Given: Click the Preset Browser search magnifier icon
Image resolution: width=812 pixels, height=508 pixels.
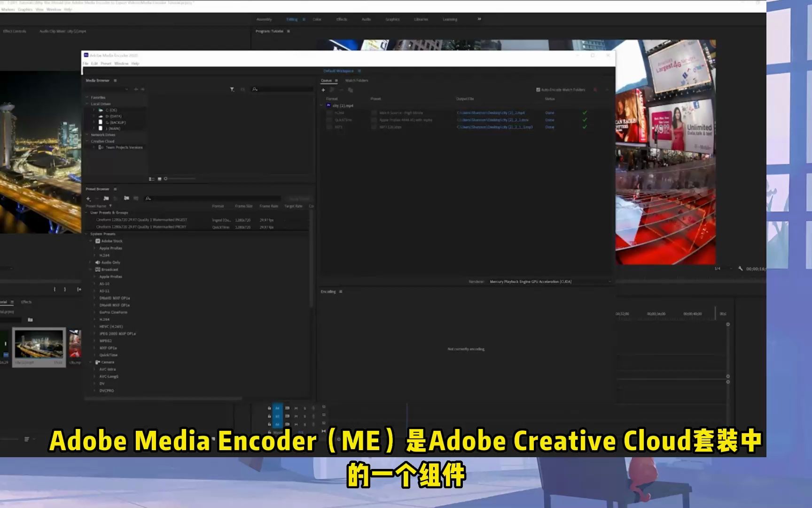Looking at the screenshot, I should pyautogui.click(x=148, y=198).
